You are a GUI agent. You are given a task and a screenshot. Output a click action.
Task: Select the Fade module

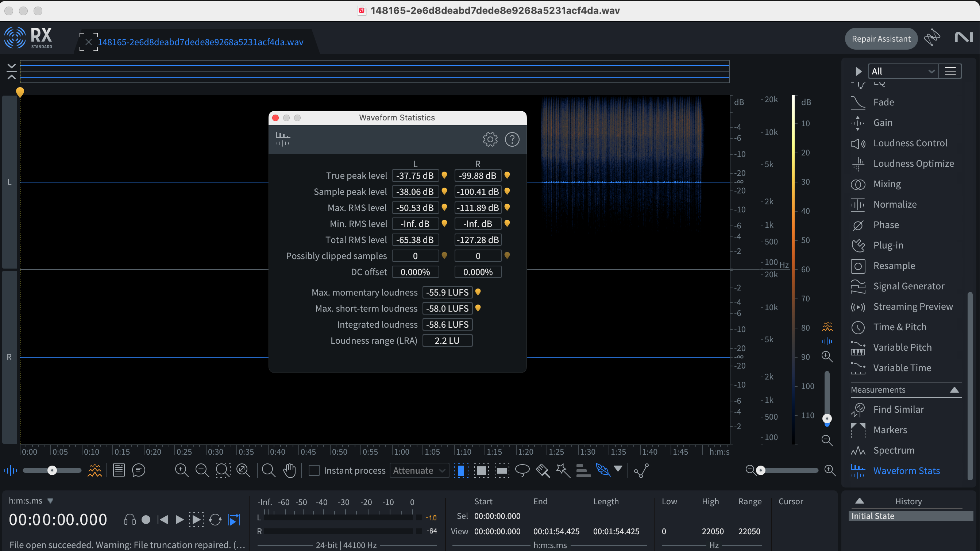coord(883,102)
